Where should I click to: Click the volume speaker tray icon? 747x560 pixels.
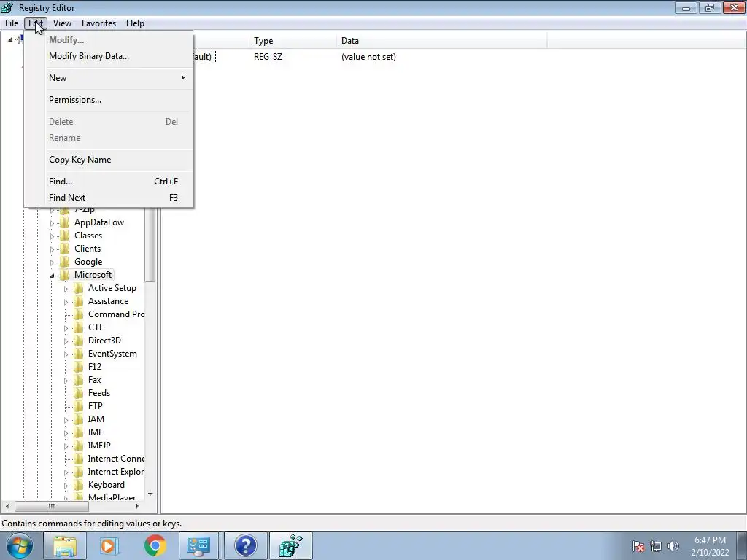tap(673, 546)
